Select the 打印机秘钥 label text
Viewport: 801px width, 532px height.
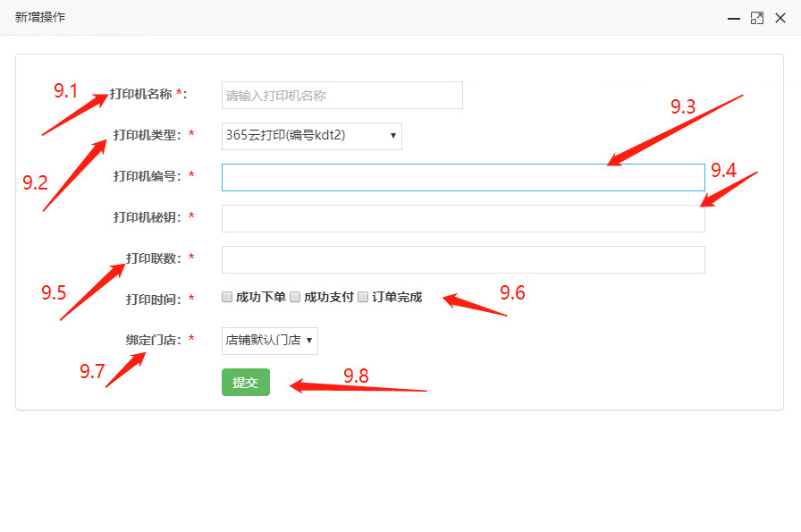(147, 217)
